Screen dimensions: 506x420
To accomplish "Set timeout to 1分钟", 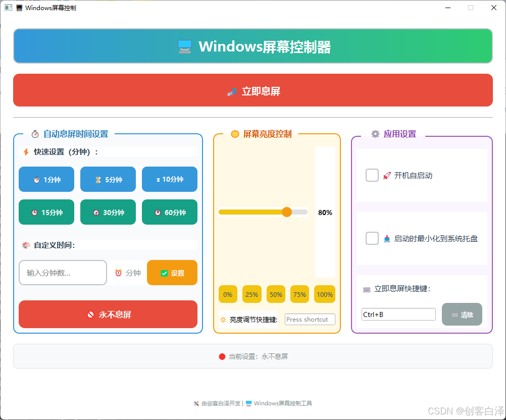I will [x=46, y=179].
